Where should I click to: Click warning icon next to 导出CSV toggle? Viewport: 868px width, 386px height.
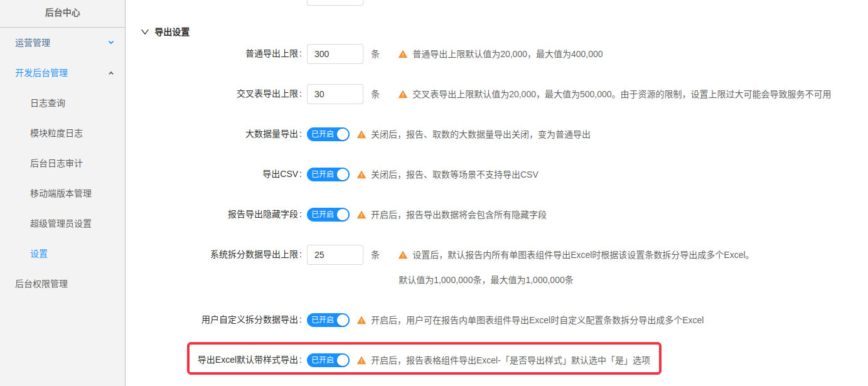[362, 175]
